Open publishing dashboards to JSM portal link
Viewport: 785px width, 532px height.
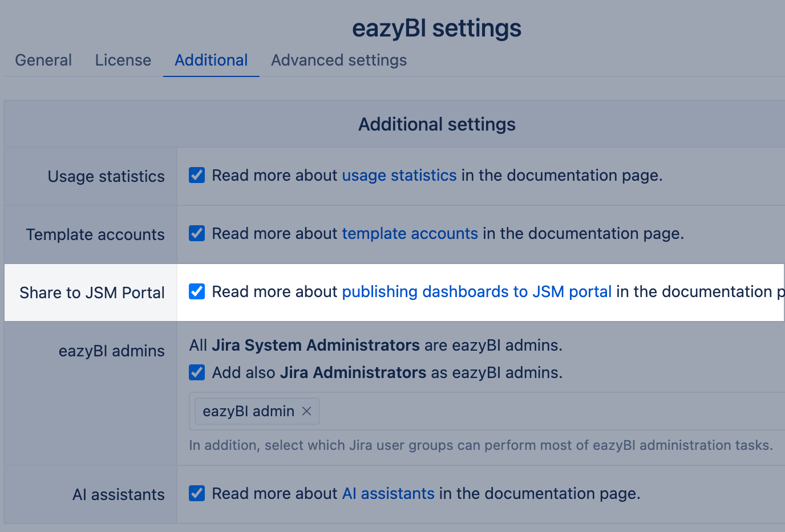point(476,292)
